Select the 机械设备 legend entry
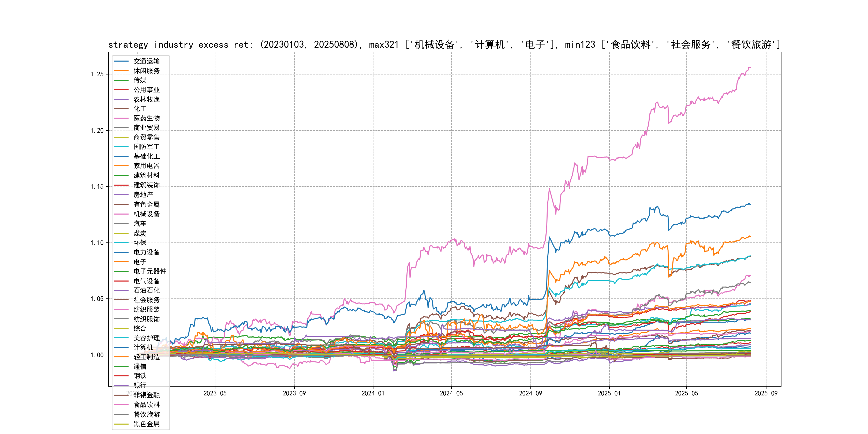 pyautogui.click(x=146, y=214)
